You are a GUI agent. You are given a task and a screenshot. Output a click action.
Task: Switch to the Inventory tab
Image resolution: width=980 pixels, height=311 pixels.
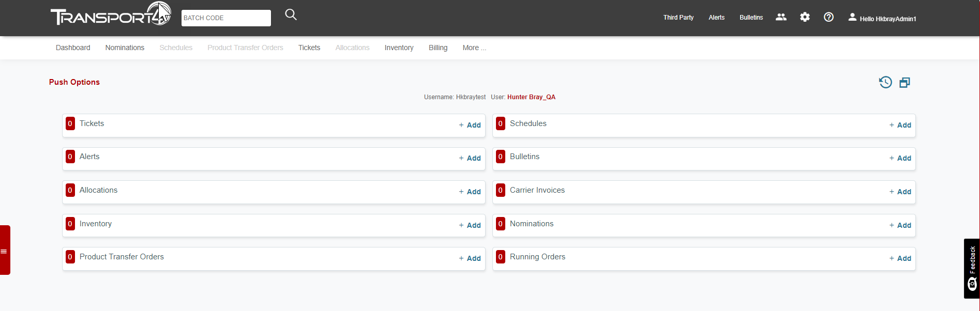(399, 48)
